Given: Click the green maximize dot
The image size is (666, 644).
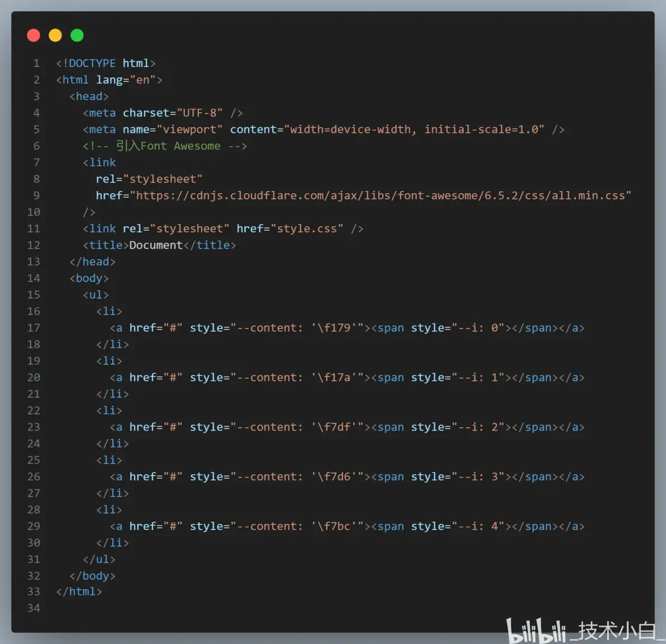Looking at the screenshot, I should point(77,35).
